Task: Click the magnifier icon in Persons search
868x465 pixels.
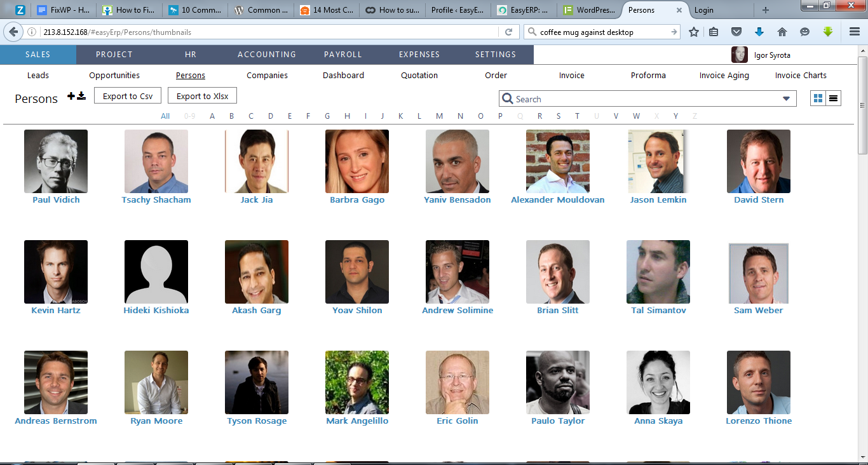Action: [x=507, y=98]
